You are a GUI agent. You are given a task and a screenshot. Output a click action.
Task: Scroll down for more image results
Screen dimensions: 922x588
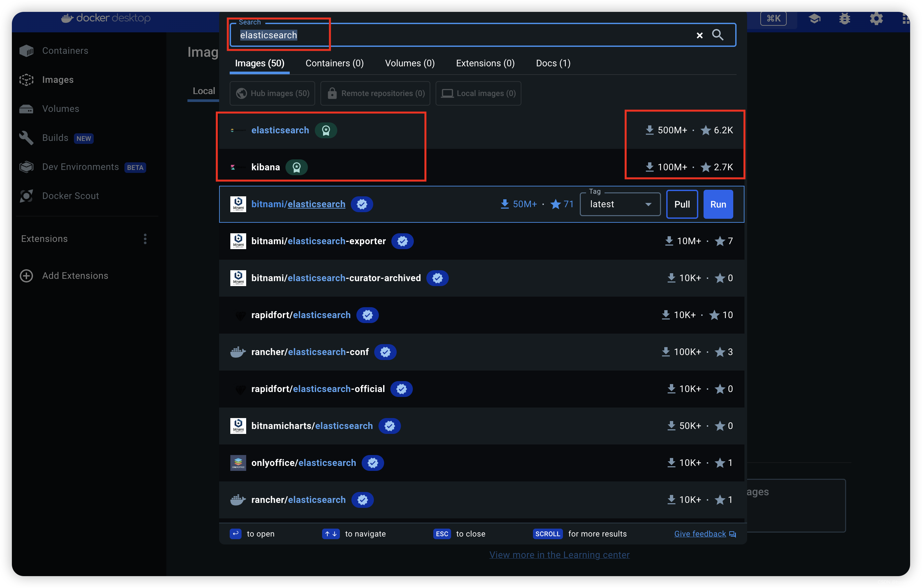[548, 534]
